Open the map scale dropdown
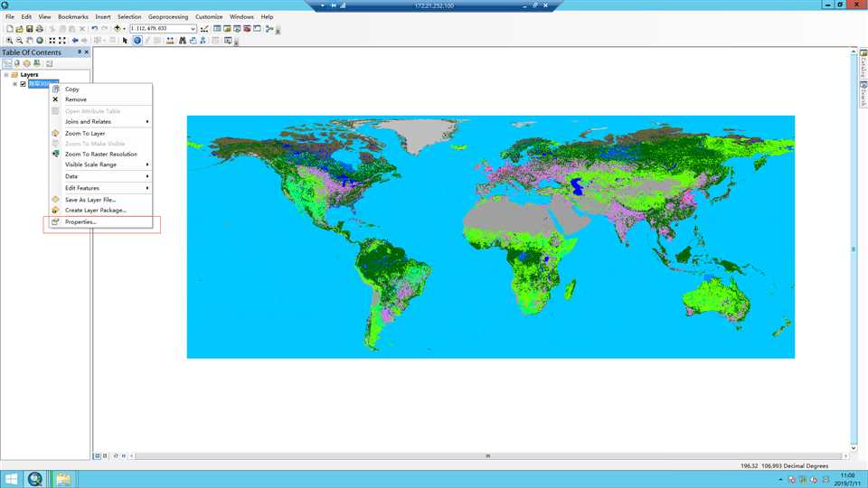This screenshot has height=488, width=868. (x=193, y=29)
